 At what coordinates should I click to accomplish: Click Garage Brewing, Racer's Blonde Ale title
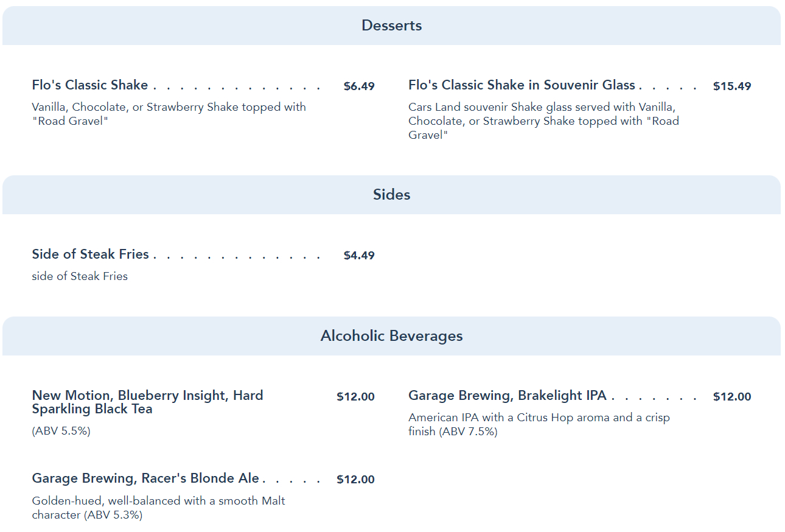(145, 478)
